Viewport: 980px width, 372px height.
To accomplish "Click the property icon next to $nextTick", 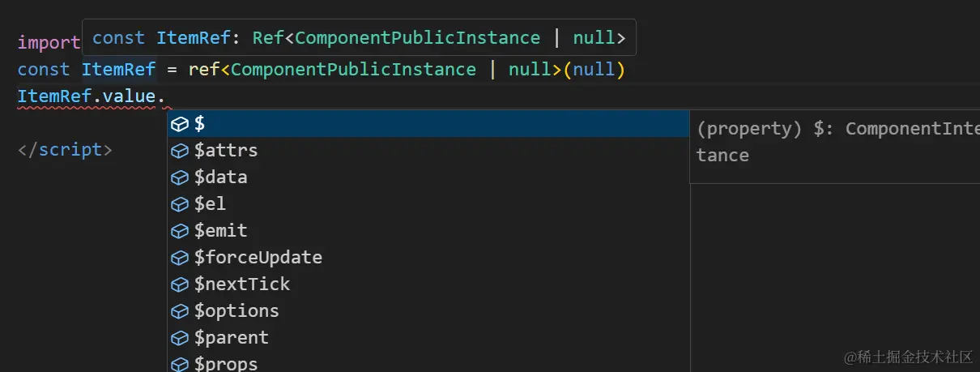I will 180,284.
